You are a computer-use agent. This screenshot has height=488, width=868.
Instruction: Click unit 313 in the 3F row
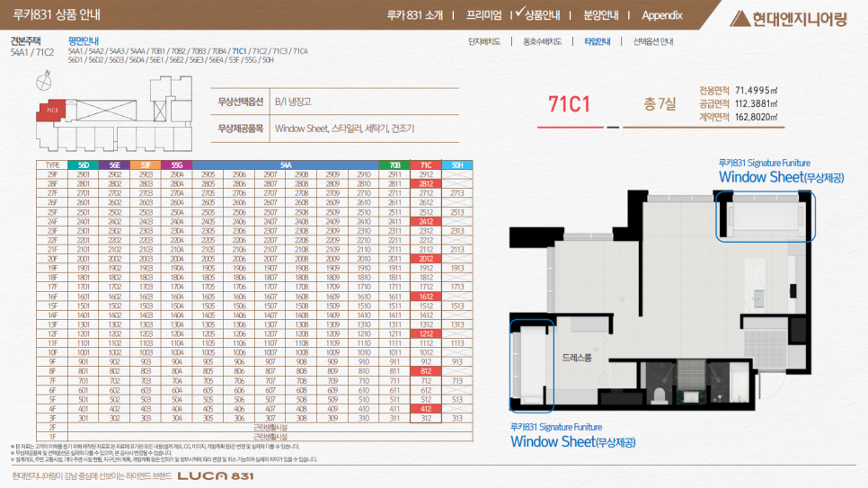(x=457, y=418)
